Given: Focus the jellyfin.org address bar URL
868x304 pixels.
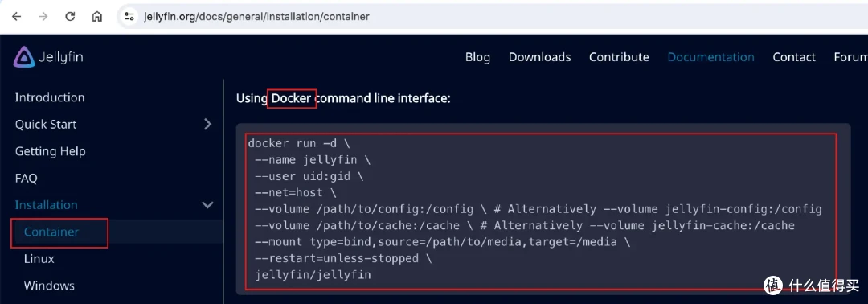Looking at the screenshot, I should coord(257,17).
